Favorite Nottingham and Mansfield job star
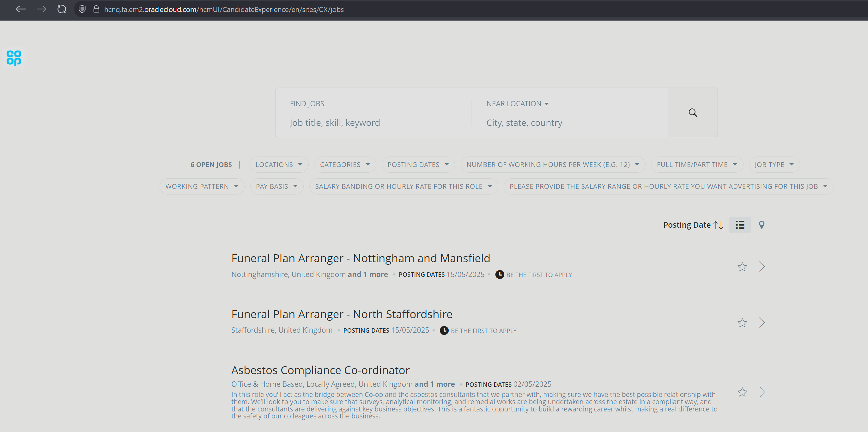This screenshot has height=432, width=868. tap(742, 267)
